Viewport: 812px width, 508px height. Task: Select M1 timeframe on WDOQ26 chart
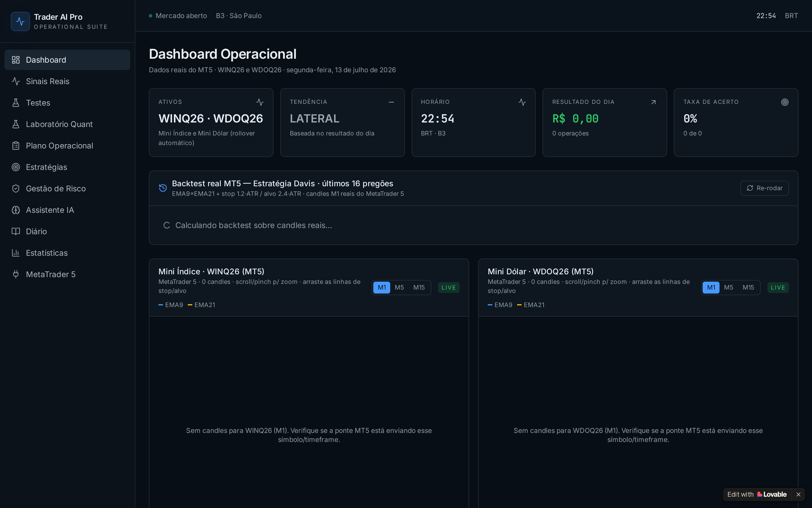coord(711,288)
